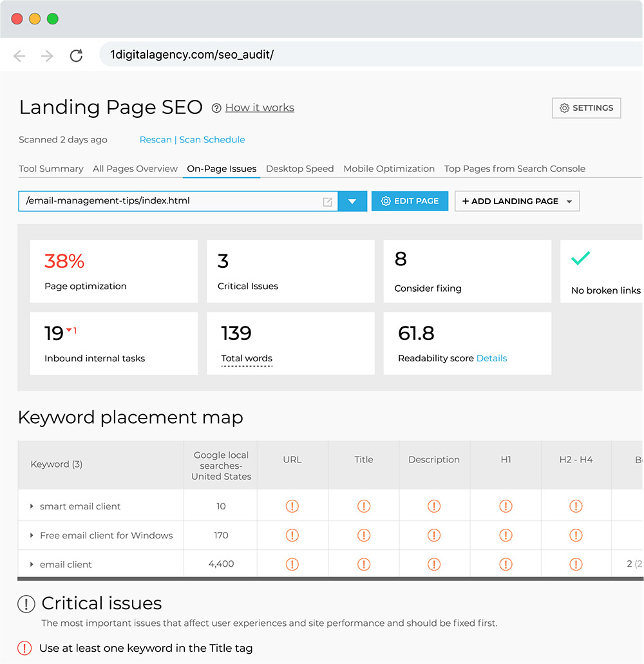Open readability score Details
Image resolution: width=644 pixels, height=664 pixels.
492,358
